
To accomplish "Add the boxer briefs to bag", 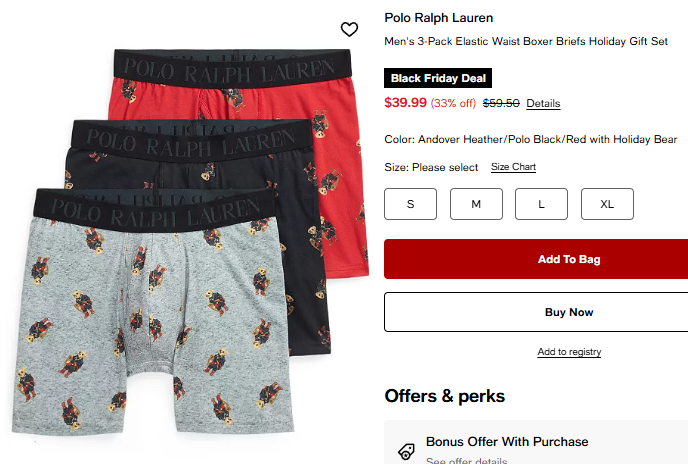I will click(x=536, y=259).
